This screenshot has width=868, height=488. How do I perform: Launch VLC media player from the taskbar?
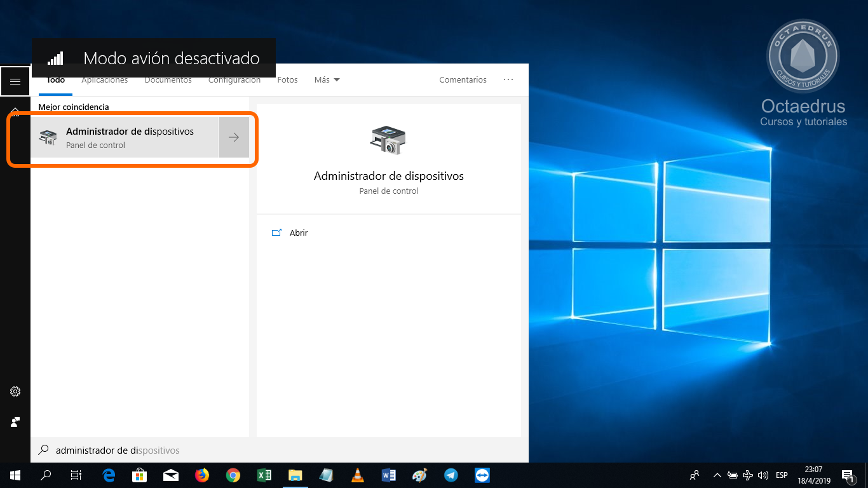point(358,475)
